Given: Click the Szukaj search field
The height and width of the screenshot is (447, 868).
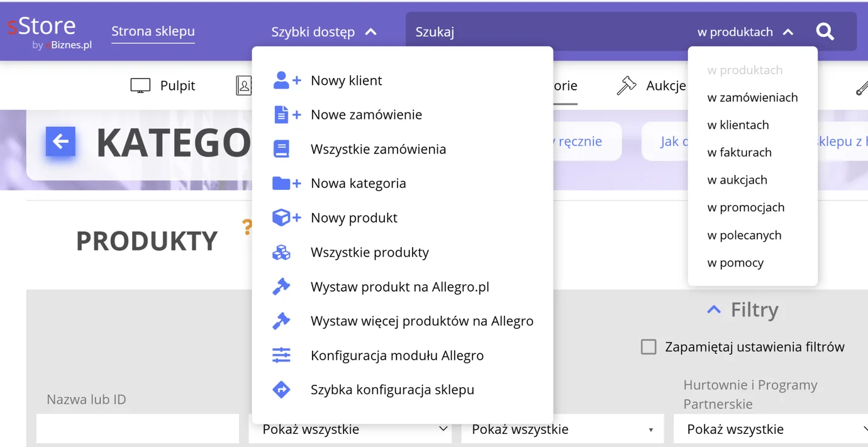Looking at the screenshot, I should pos(547,31).
